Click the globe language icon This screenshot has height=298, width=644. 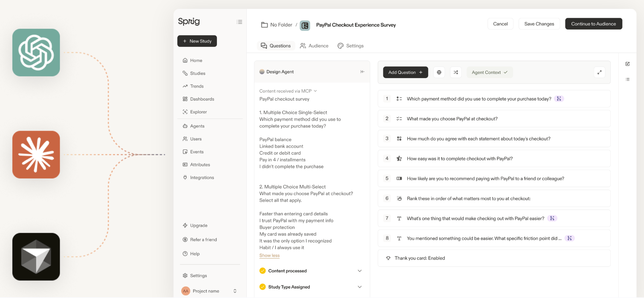coord(439,72)
